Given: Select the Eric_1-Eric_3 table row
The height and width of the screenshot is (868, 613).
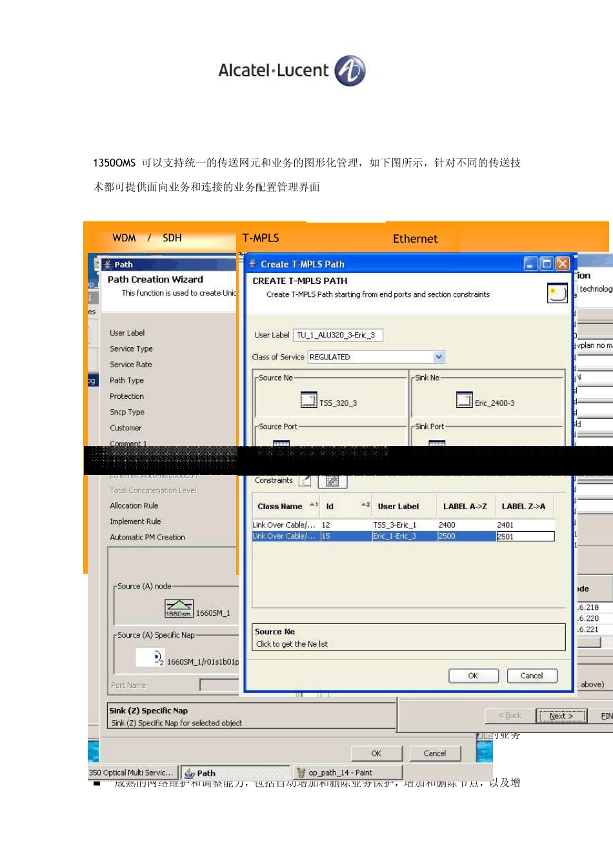Looking at the screenshot, I should click(403, 536).
